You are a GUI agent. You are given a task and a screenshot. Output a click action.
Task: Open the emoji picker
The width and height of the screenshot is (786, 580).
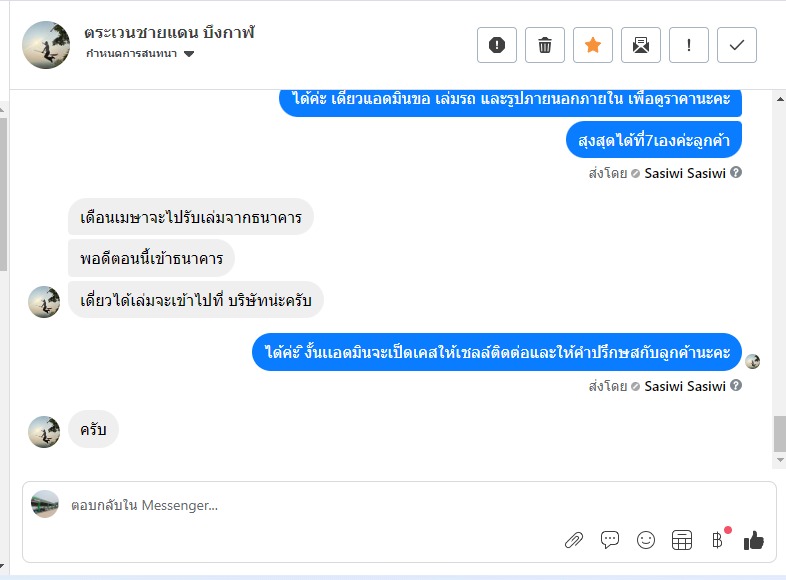646,540
